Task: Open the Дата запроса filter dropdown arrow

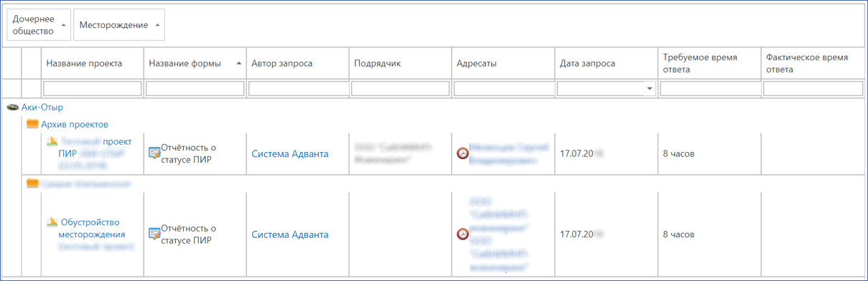Action: pyautogui.click(x=650, y=89)
